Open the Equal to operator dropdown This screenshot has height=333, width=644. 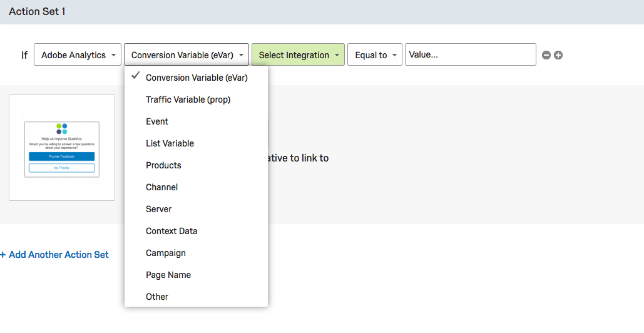point(374,54)
